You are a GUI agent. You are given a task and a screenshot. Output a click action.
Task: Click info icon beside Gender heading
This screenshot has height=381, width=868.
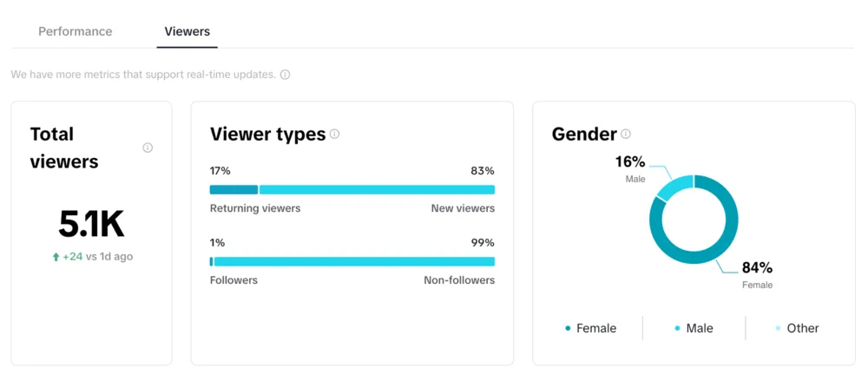pos(626,135)
